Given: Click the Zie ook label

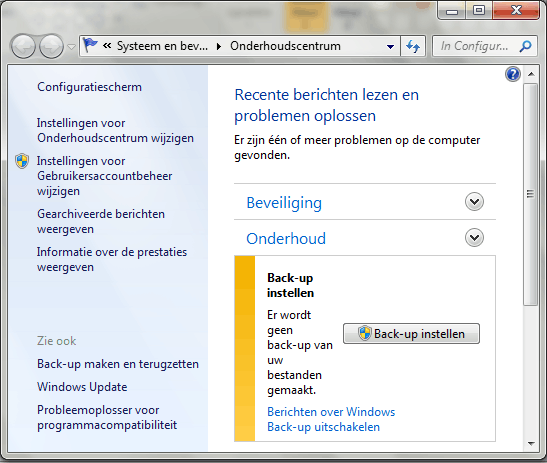Looking at the screenshot, I should [57, 341].
